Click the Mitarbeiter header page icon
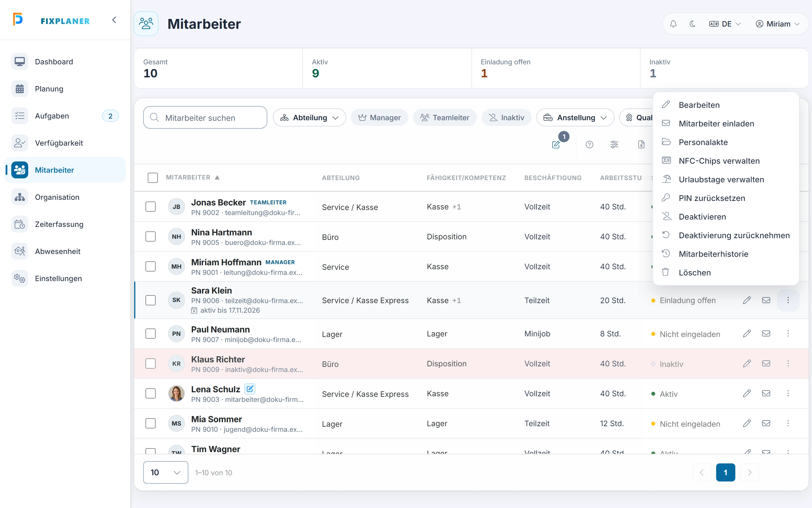The width and height of the screenshot is (812, 508). coord(146,24)
